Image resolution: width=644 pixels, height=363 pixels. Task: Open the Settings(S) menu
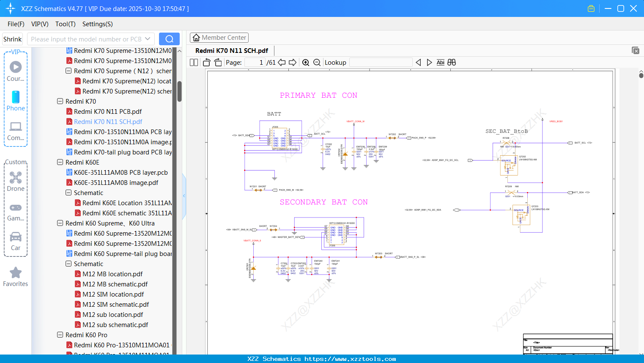point(97,24)
